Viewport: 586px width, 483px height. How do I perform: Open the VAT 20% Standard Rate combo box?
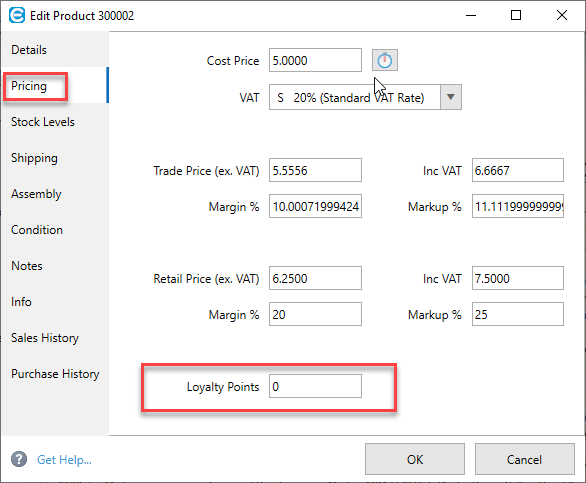365,97
